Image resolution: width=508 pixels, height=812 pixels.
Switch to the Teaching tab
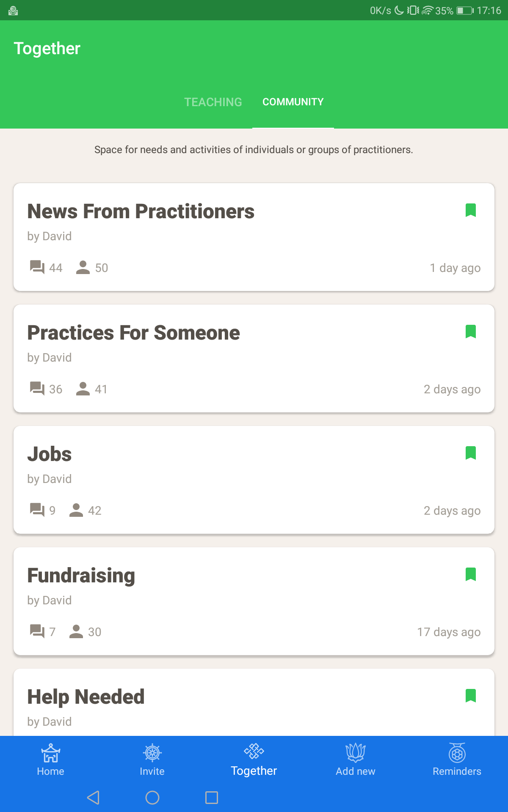(213, 102)
